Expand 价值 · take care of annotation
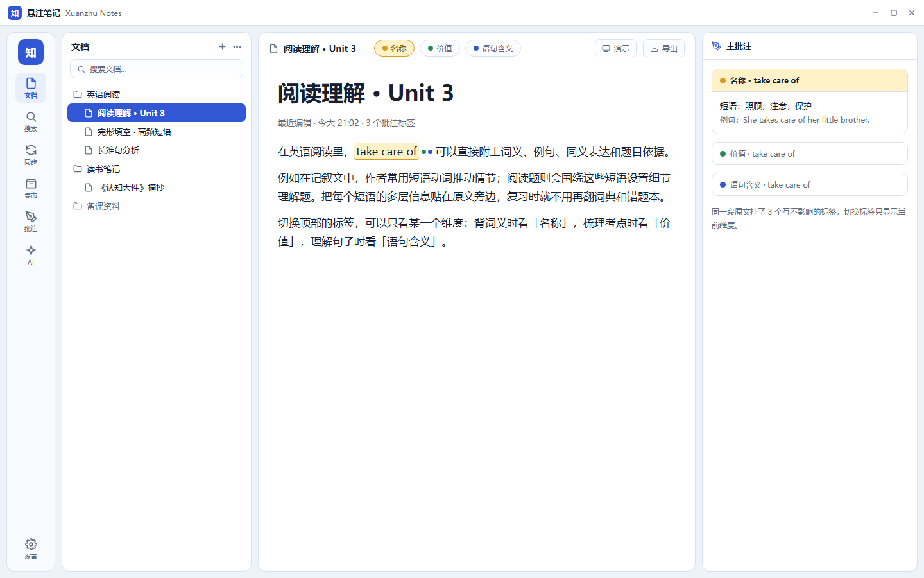This screenshot has height=578, width=924. pyautogui.click(x=810, y=153)
